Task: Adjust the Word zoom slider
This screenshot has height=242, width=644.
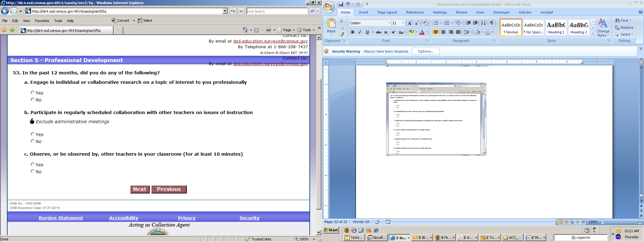Action: click(x=621, y=222)
